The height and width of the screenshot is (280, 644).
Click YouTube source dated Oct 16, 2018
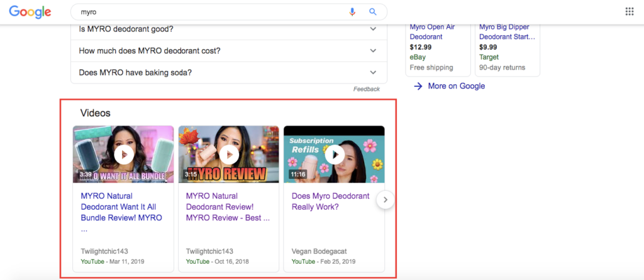[197, 262]
